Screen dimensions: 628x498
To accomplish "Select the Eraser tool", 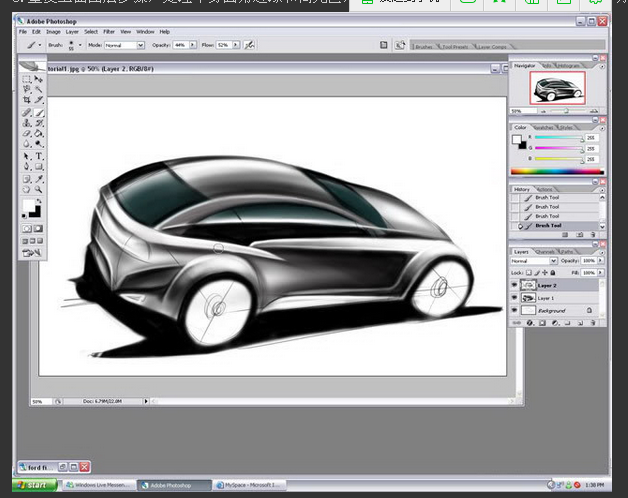I will [x=27, y=133].
